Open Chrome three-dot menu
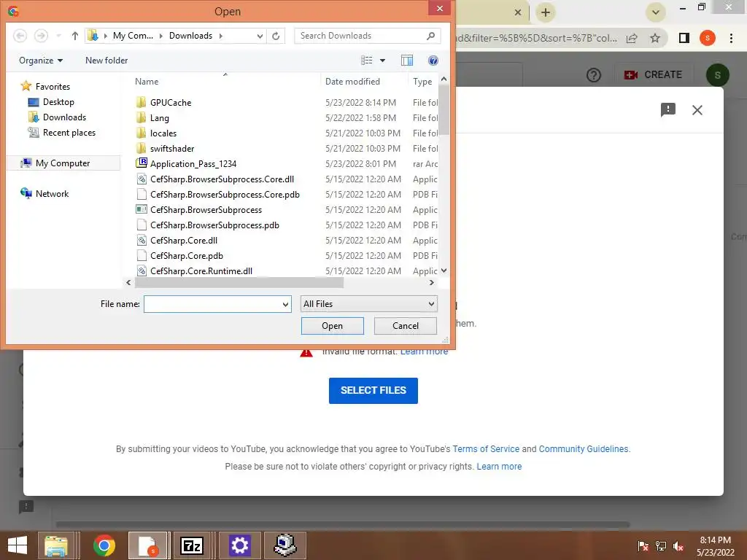The height and width of the screenshot is (560, 747). [x=731, y=38]
